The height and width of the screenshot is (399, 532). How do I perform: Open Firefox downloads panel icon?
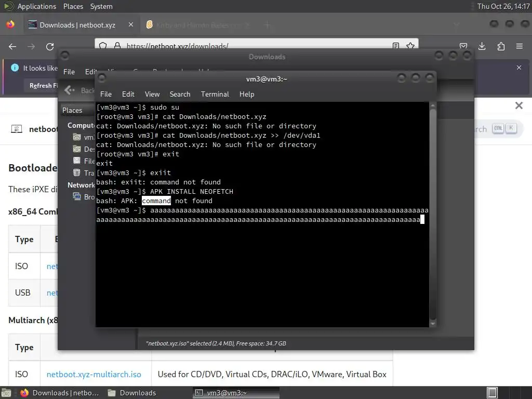pyautogui.click(x=482, y=46)
